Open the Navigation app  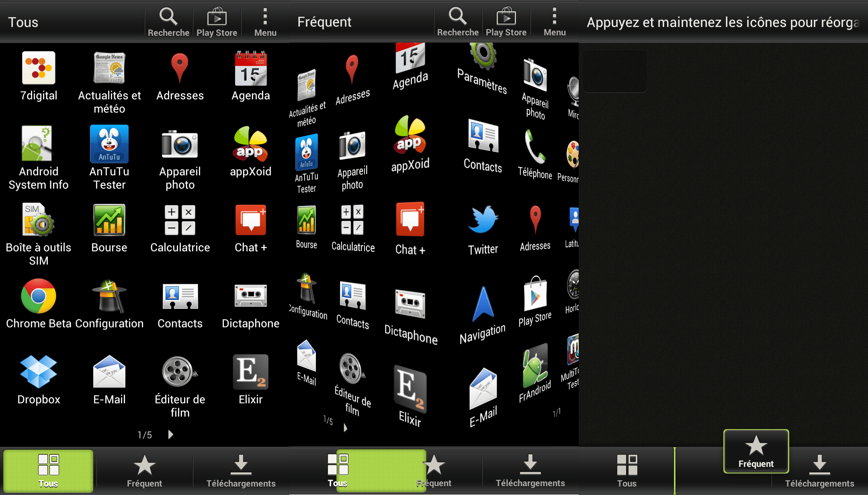483,316
